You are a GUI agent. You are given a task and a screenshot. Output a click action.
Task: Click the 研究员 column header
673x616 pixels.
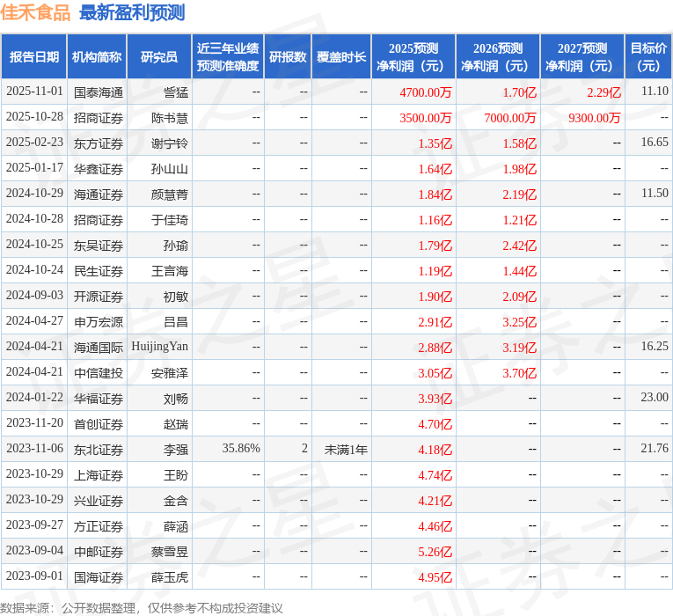point(159,57)
